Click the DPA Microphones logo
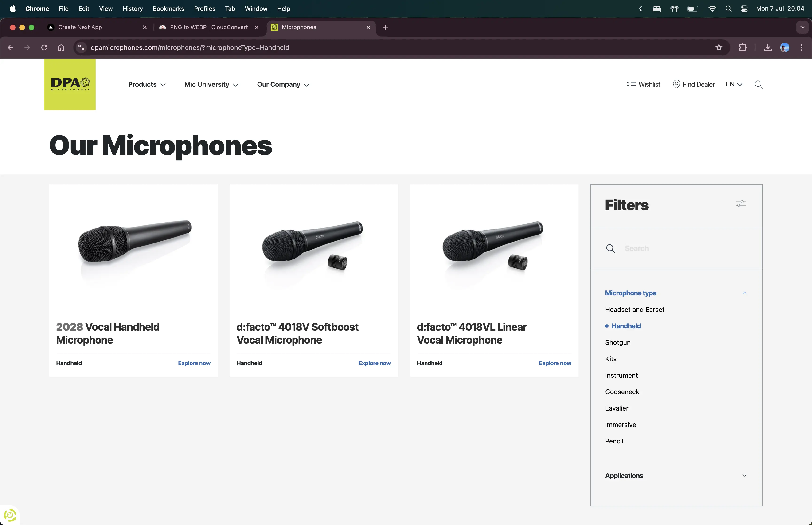The height and width of the screenshot is (525, 812). pos(70,84)
